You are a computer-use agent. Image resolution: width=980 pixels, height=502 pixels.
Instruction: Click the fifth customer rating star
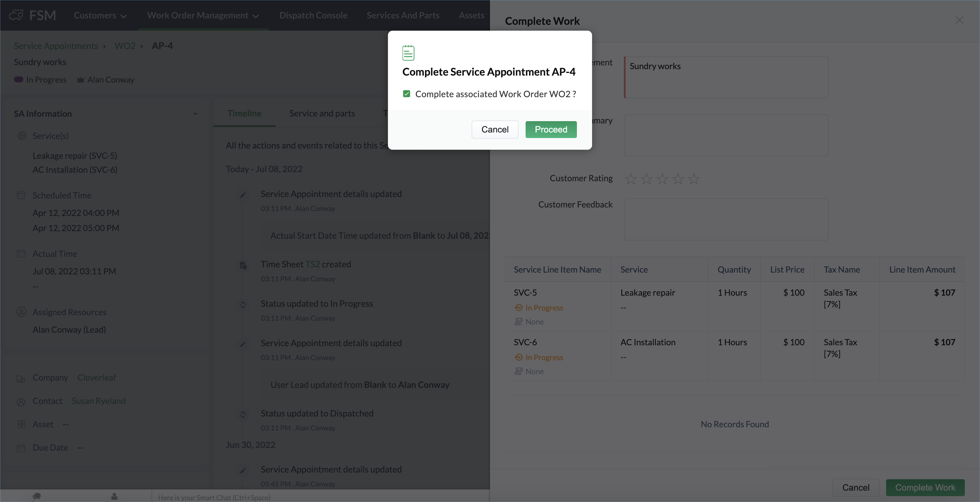(x=694, y=179)
